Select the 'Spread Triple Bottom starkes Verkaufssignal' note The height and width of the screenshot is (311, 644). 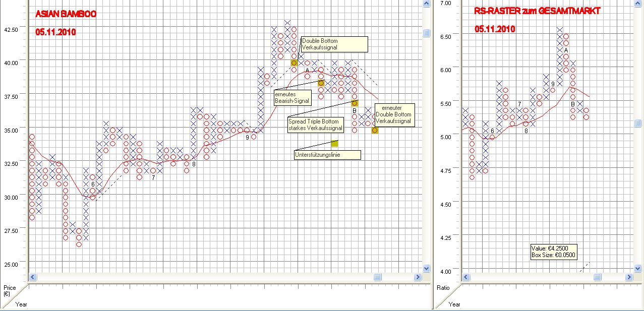[x=315, y=125]
